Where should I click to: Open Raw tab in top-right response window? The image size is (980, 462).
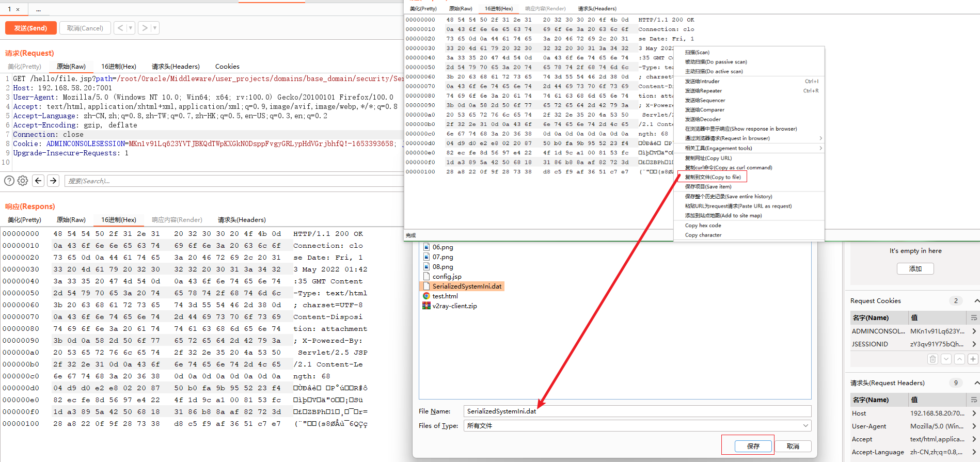tap(461, 8)
